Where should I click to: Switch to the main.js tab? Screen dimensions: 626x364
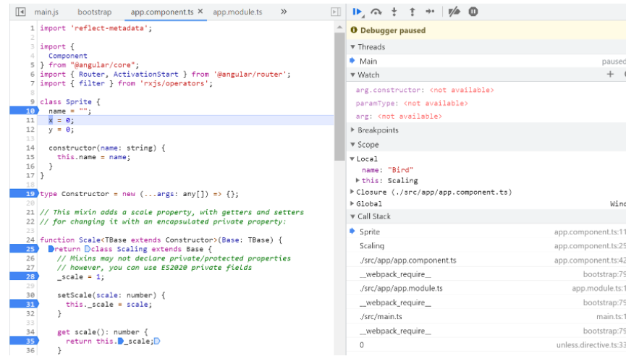(46, 12)
